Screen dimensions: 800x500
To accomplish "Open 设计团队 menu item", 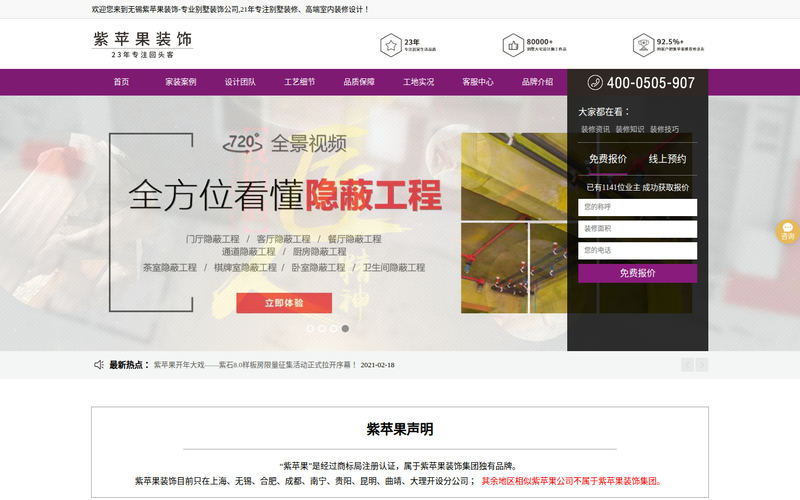I will 240,82.
